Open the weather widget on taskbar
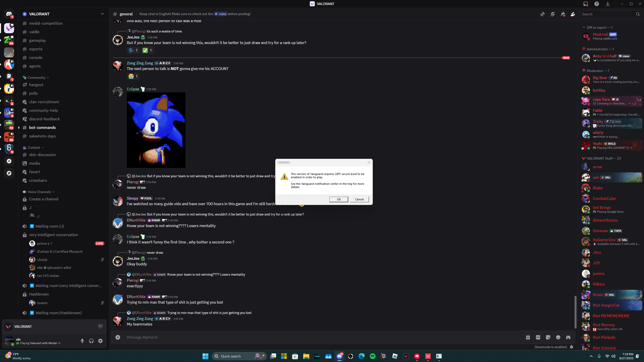This screenshot has width=644, height=362. click(x=18, y=356)
